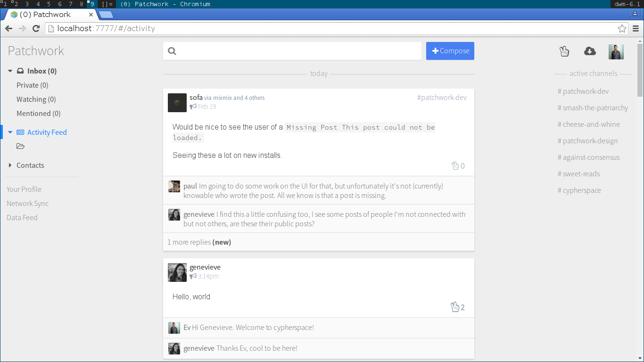Switch to dwm workspace tag 9
Image resolution: width=644 pixels, height=362 pixels.
pos(91,4)
